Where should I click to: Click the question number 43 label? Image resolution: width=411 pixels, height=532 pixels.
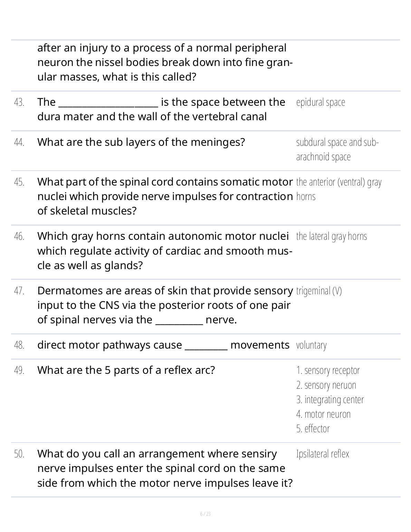[19, 102]
